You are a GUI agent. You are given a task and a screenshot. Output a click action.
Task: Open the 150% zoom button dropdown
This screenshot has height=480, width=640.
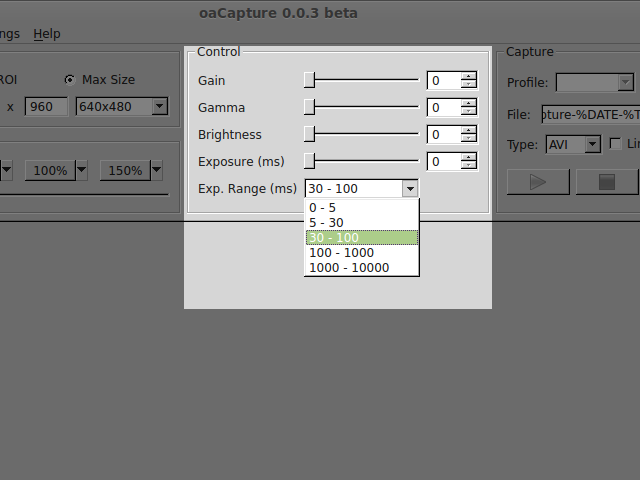pyautogui.click(x=156, y=170)
